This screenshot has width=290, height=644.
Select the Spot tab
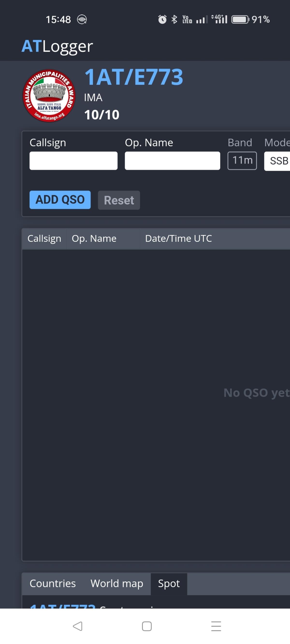[169, 583]
